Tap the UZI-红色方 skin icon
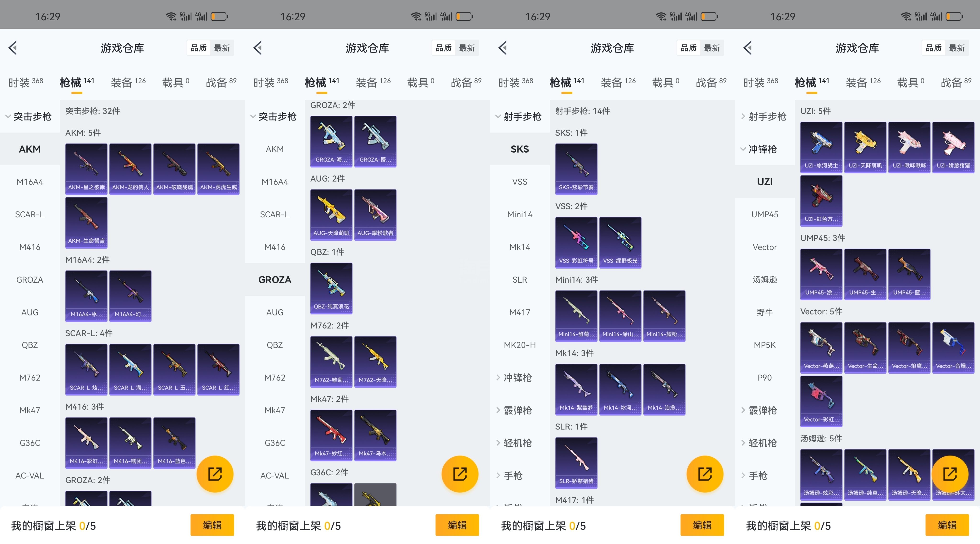The width and height of the screenshot is (980, 544). (821, 201)
